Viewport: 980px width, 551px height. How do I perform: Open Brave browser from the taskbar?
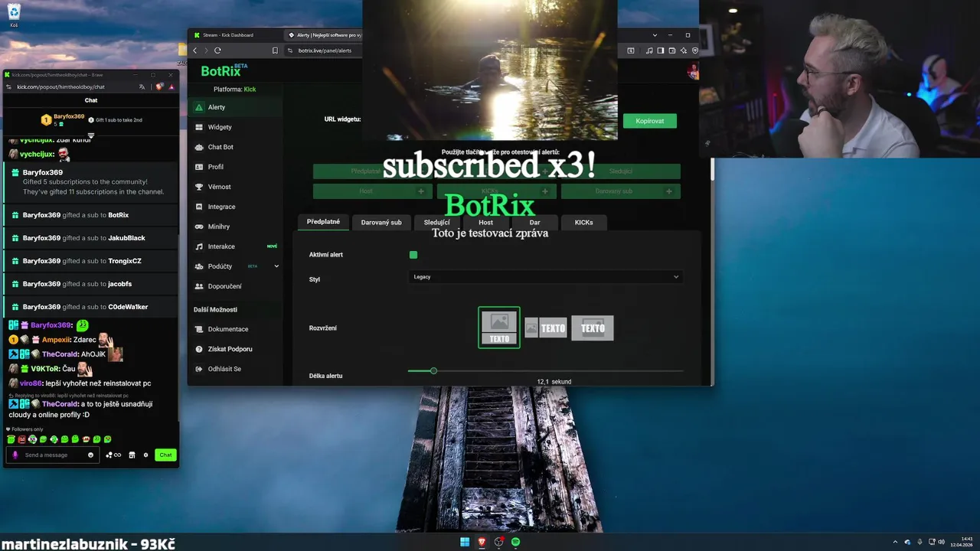pos(482,542)
